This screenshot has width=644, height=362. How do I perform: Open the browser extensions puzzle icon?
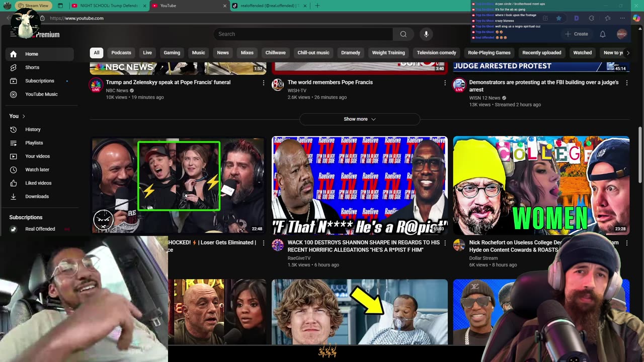pyautogui.click(x=591, y=18)
